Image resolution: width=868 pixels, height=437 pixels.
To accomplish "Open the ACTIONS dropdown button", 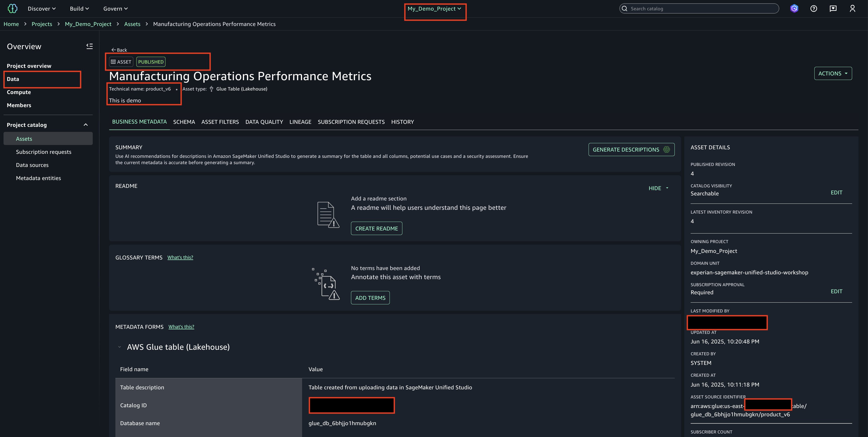I will pos(833,73).
